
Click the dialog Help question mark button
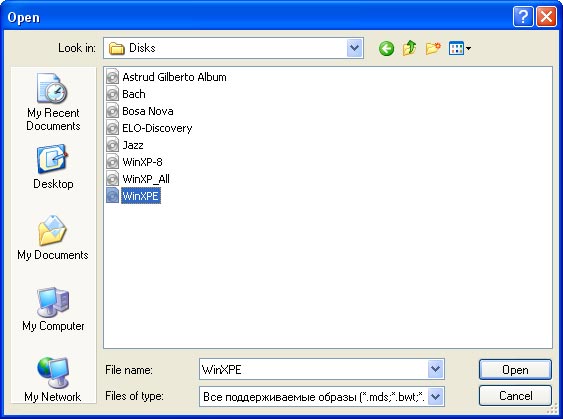point(523,17)
